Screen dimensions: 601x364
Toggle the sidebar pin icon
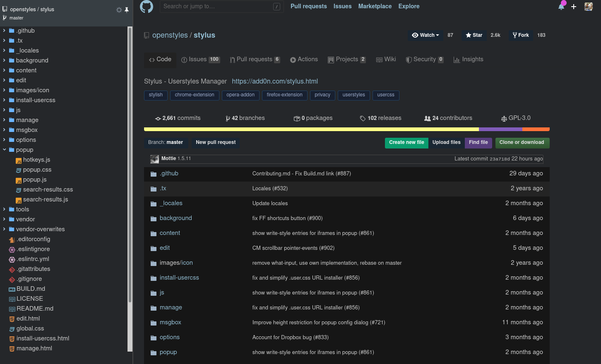tap(127, 10)
